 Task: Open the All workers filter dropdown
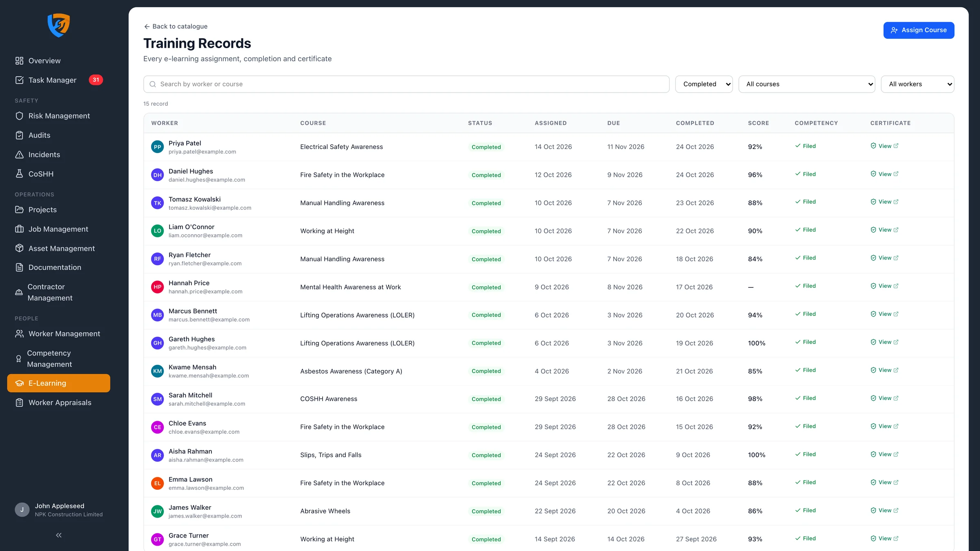pyautogui.click(x=918, y=84)
